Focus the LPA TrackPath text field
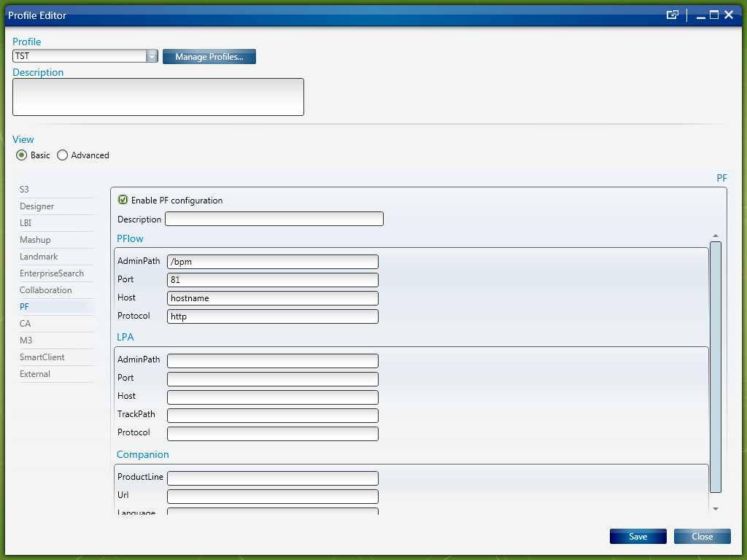This screenshot has height=560, width=747. point(272,415)
